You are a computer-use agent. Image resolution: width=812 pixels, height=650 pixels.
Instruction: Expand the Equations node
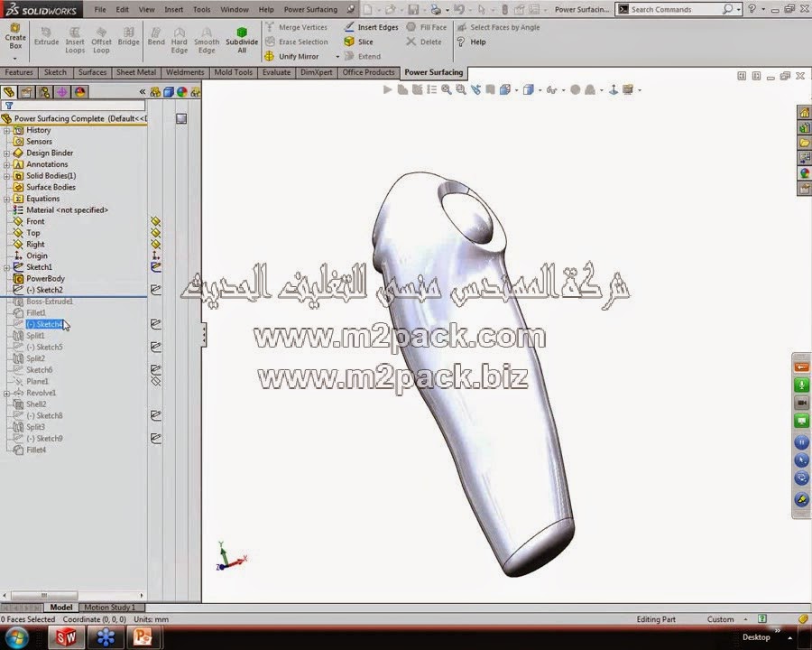[6, 199]
